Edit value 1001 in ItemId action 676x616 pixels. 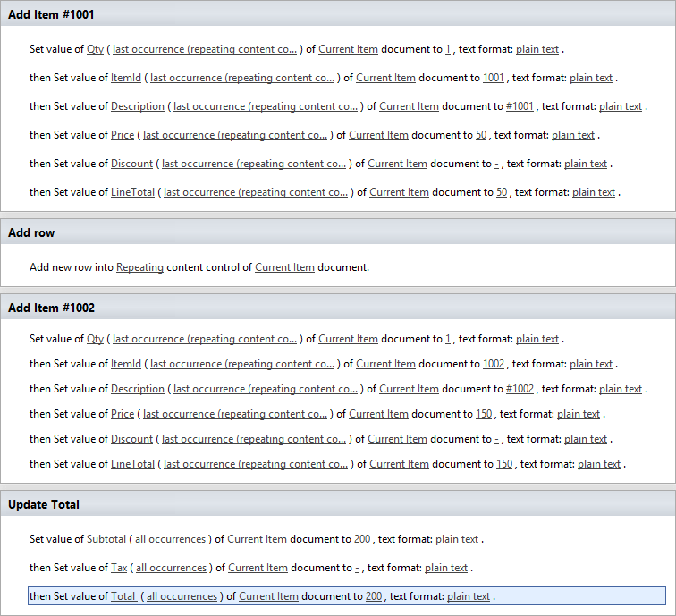coord(494,78)
